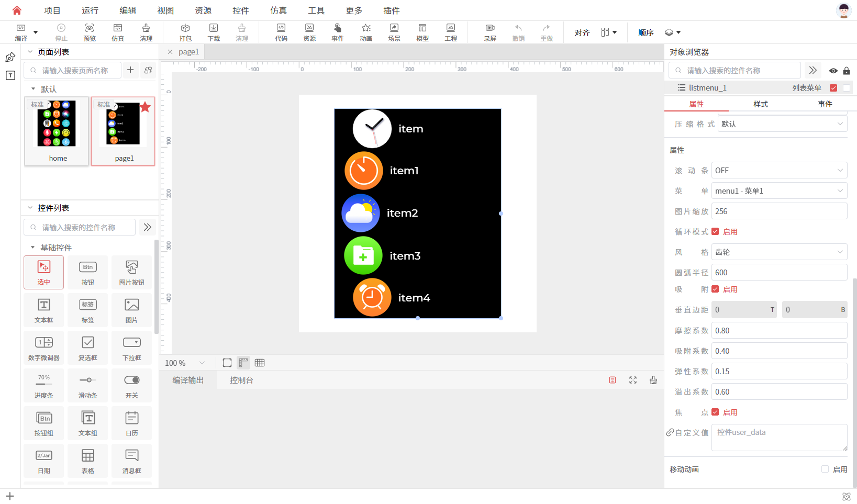Click the 录屏 screen record icon
857x504 pixels.
pos(490,32)
